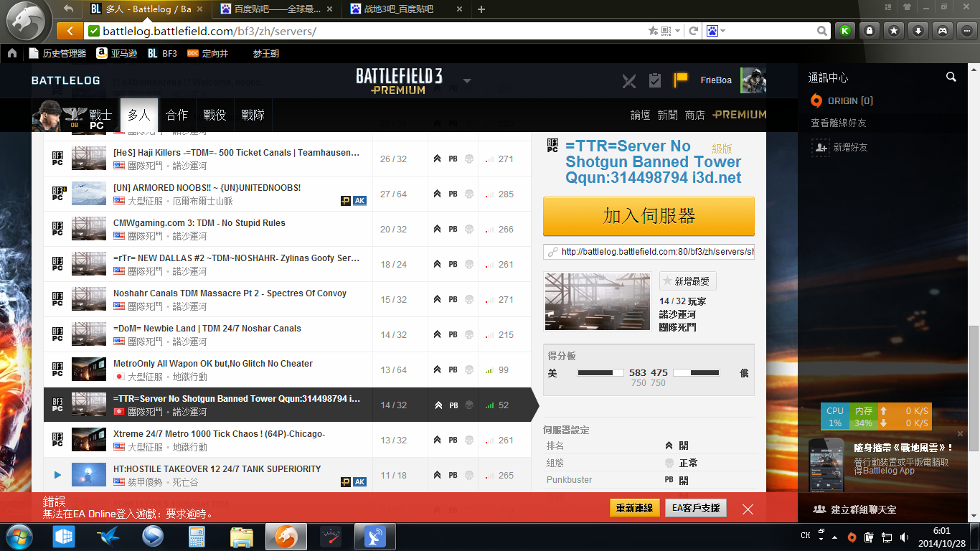Open a new browser tab with plus

pyautogui.click(x=481, y=9)
